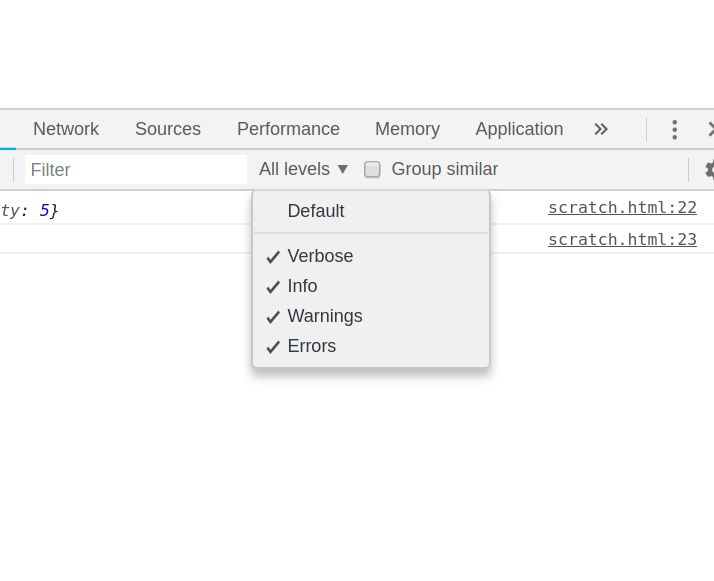Open the Performance tab
Image resolution: width=714 pixels, height=581 pixels.
288,129
